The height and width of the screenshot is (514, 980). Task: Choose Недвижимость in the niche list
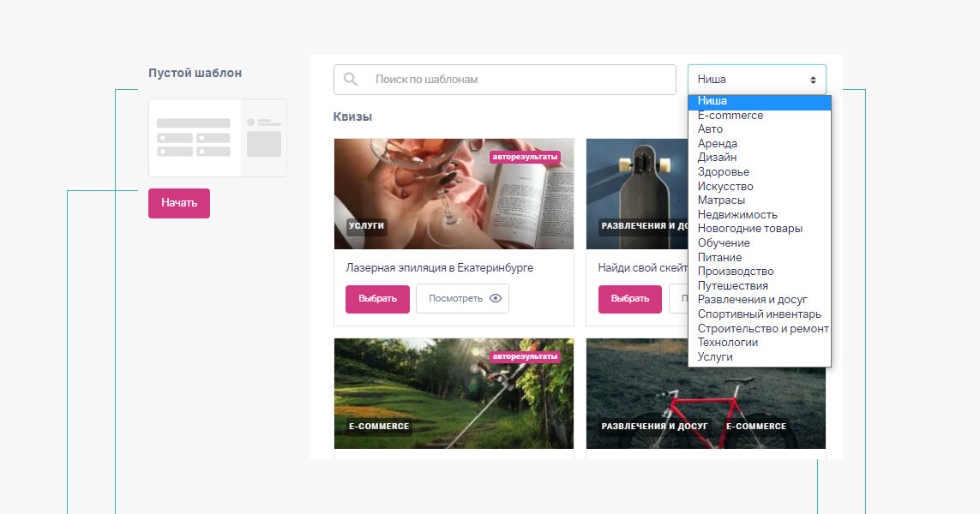pyautogui.click(x=760, y=215)
